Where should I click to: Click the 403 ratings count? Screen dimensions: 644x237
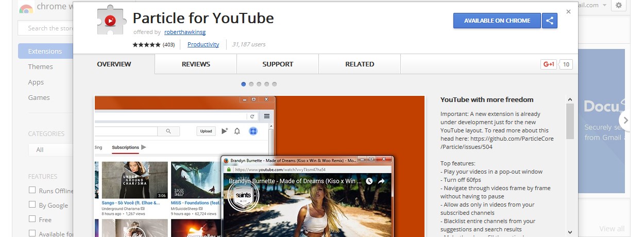coord(168,45)
